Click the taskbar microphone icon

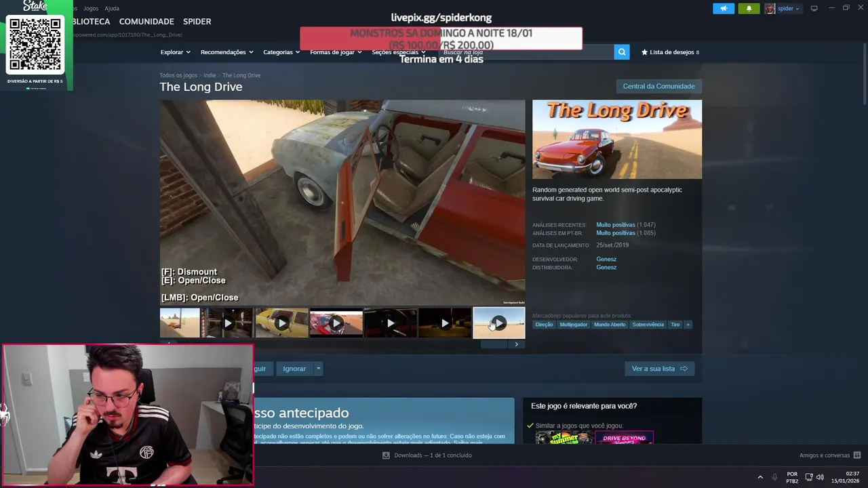774,477
